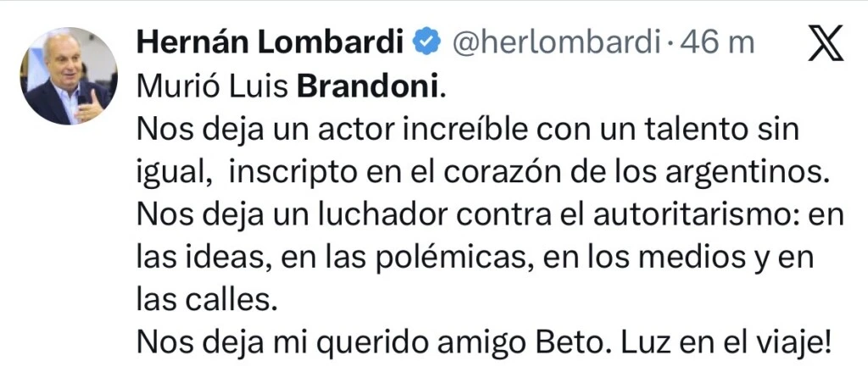Open the Hernán Lombardi display name
This screenshot has height=372, width=868.
pyautogui.click(x=270, y=41)
